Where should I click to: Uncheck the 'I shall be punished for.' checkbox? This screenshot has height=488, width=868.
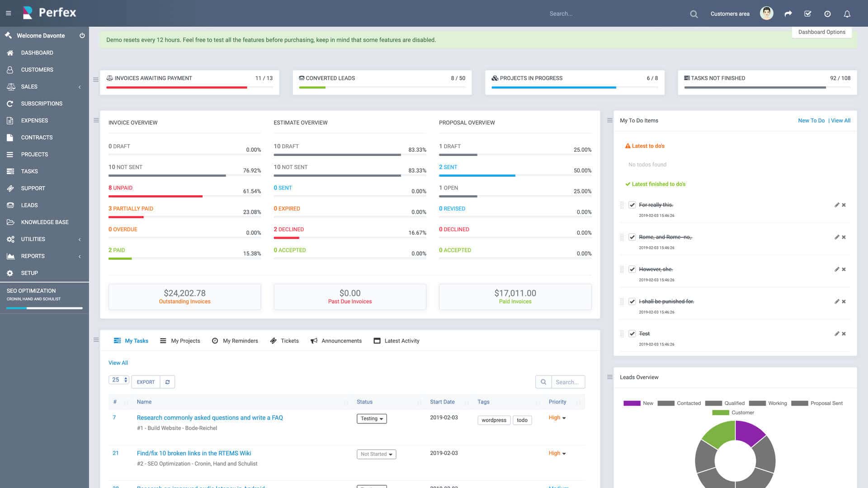tap(632, 301)
